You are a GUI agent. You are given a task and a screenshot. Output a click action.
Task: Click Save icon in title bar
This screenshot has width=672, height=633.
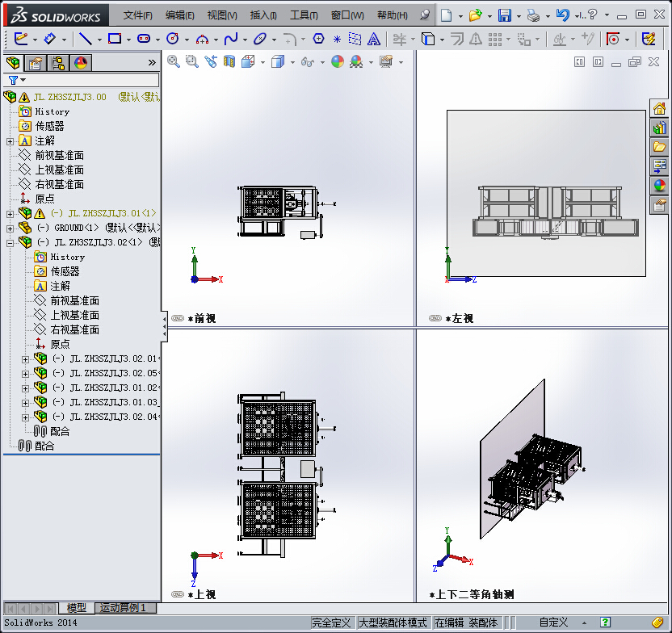(x=505, y=15)
